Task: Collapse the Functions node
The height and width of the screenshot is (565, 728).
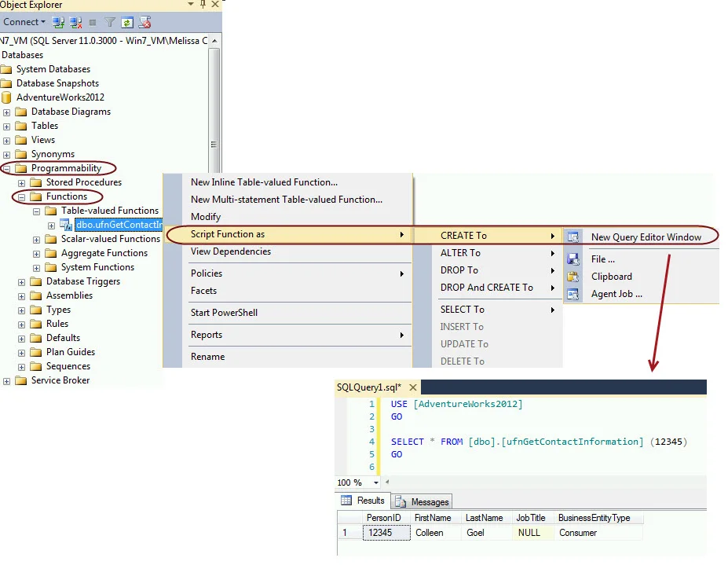Action: click(x=21, y=197)
